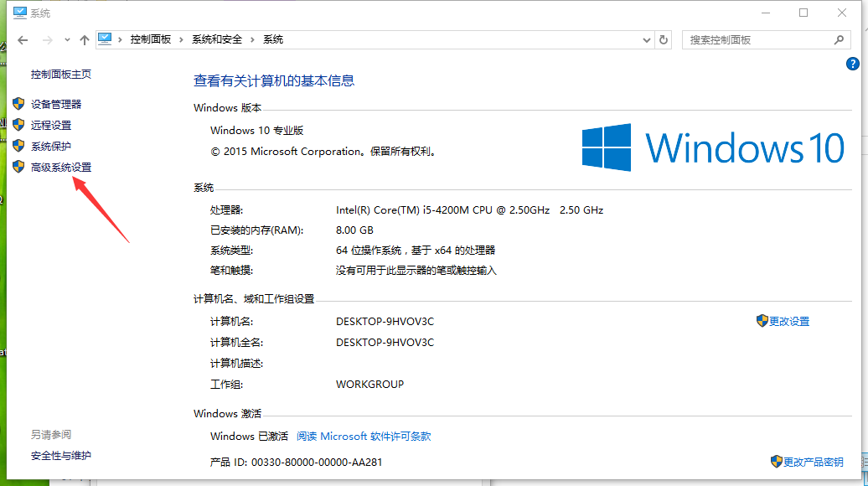This screenshot has width=868, height=486.
Task: Open 控制面板主页 link
Action: (61, 75)
